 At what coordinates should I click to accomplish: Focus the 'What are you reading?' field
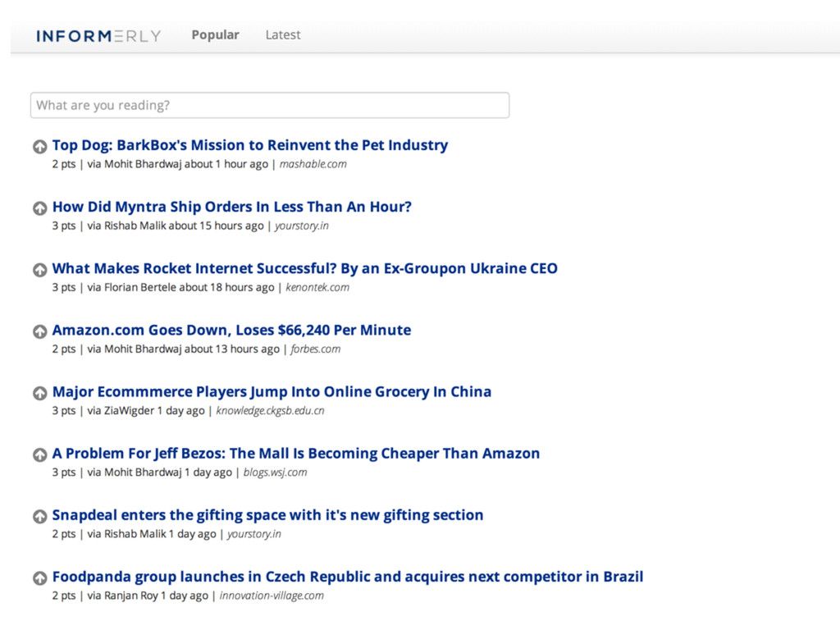(x=269, y=105)
